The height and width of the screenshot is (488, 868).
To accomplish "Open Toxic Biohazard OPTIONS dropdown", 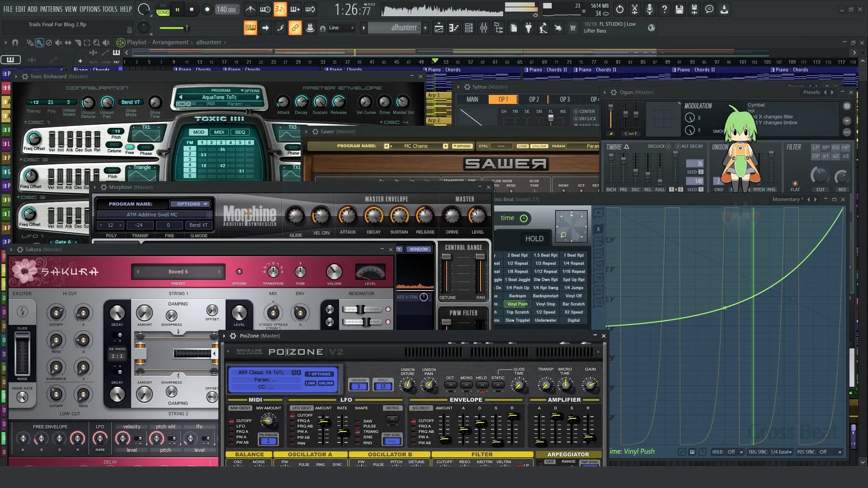I will [x=250, y=91].
